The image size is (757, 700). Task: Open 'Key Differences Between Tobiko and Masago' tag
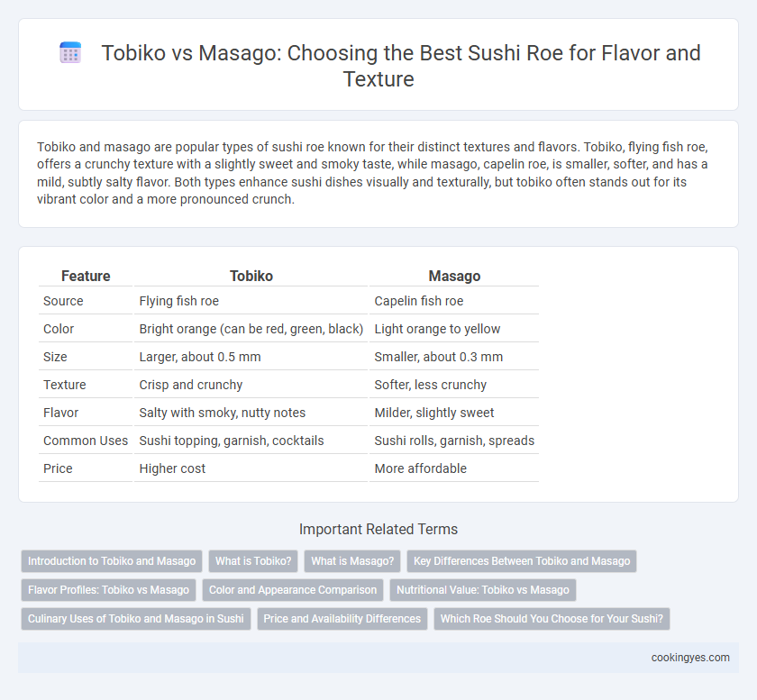522,561
